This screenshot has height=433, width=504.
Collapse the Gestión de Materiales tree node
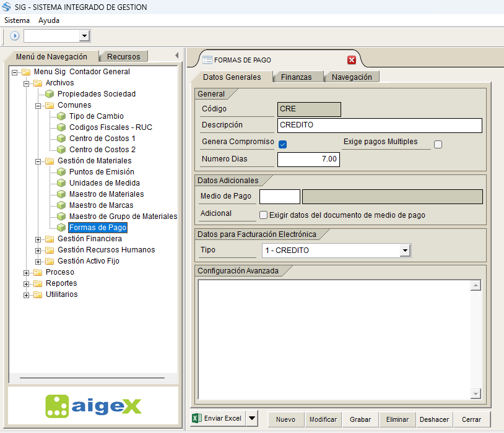[x=38, y=161]
